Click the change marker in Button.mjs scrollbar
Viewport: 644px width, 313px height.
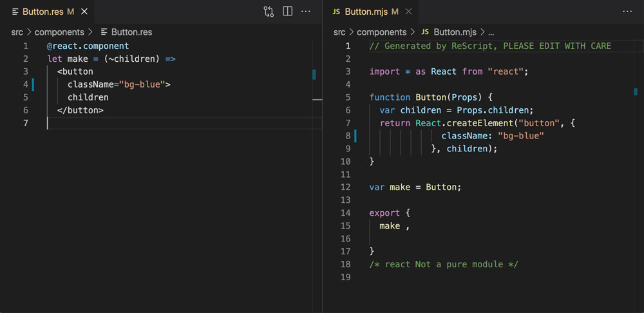coord(636,92)
